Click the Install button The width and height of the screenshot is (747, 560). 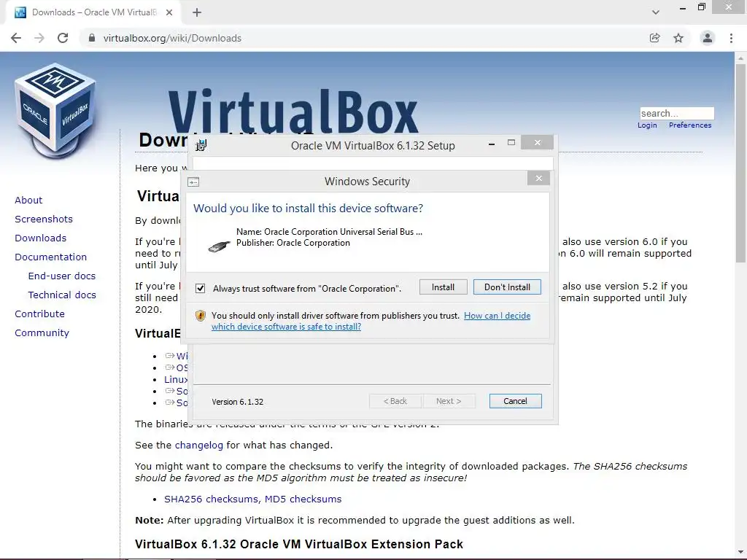coord(443,287)
